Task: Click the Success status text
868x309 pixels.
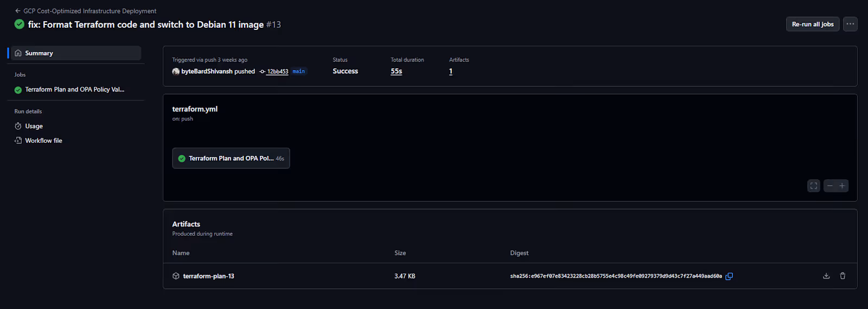Action: [345, 71]
